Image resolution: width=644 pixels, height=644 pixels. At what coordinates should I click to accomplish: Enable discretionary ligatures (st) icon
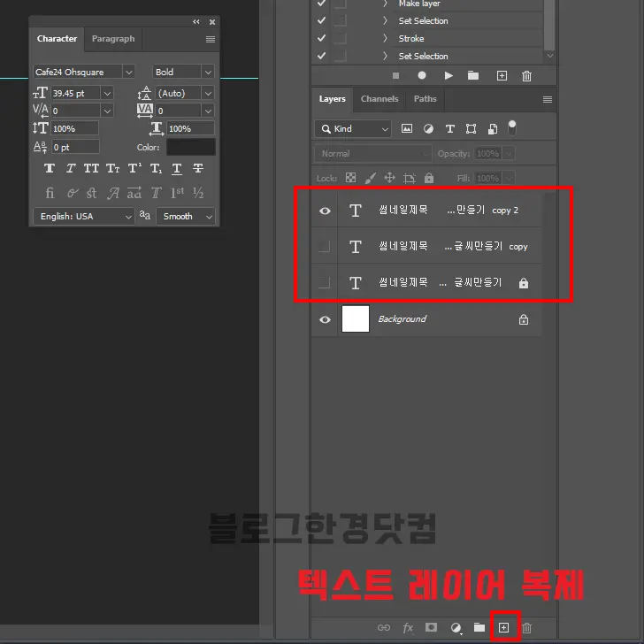coord(92,193)
